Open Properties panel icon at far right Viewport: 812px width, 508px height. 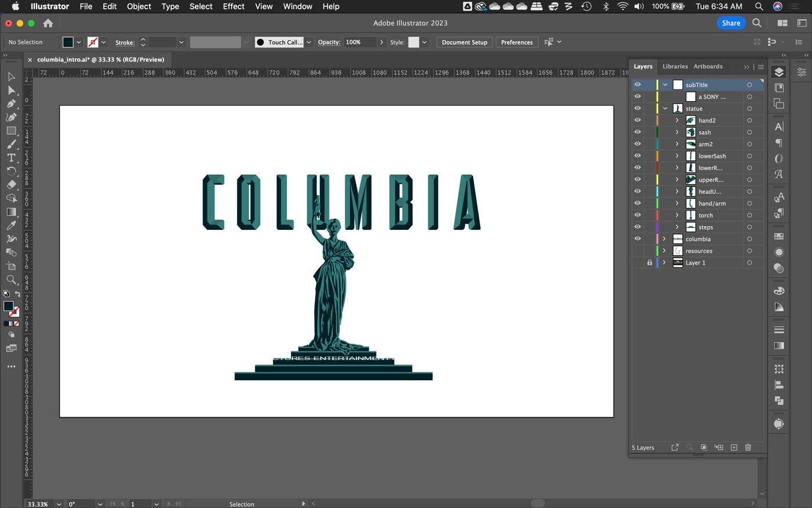[801, 72]
